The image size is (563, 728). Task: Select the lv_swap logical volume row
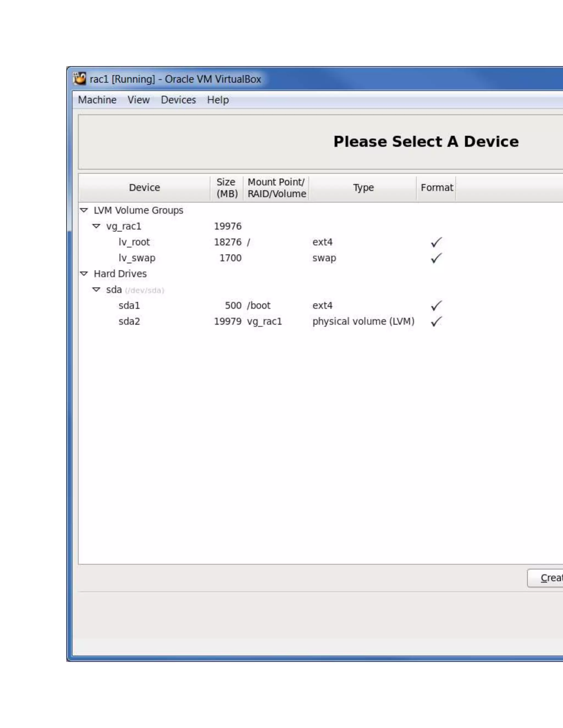(137, 258)
